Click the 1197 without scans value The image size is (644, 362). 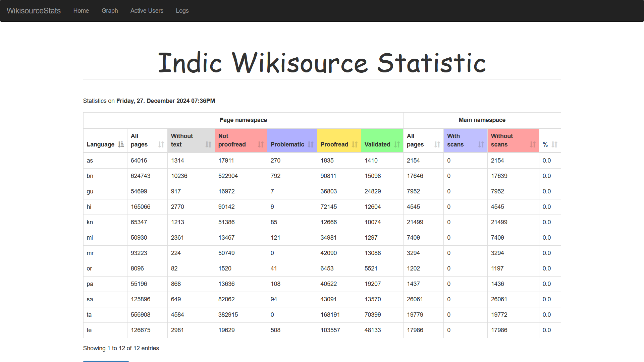click(x=497, y=268)
